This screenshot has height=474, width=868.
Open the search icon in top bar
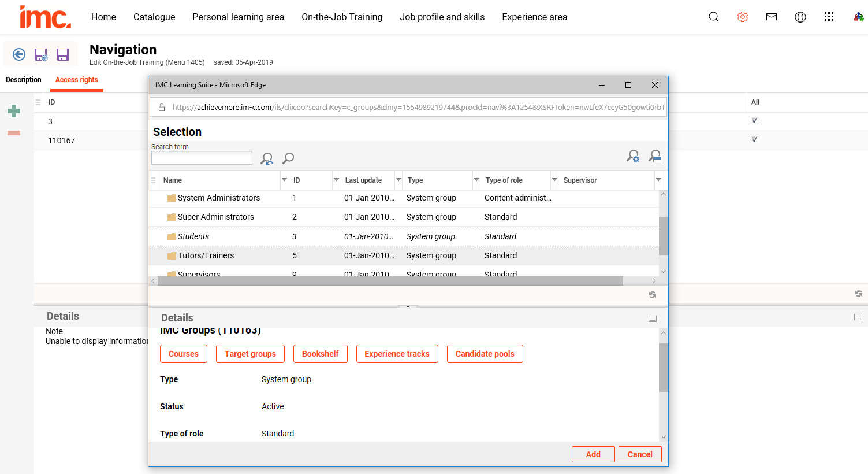714,17
